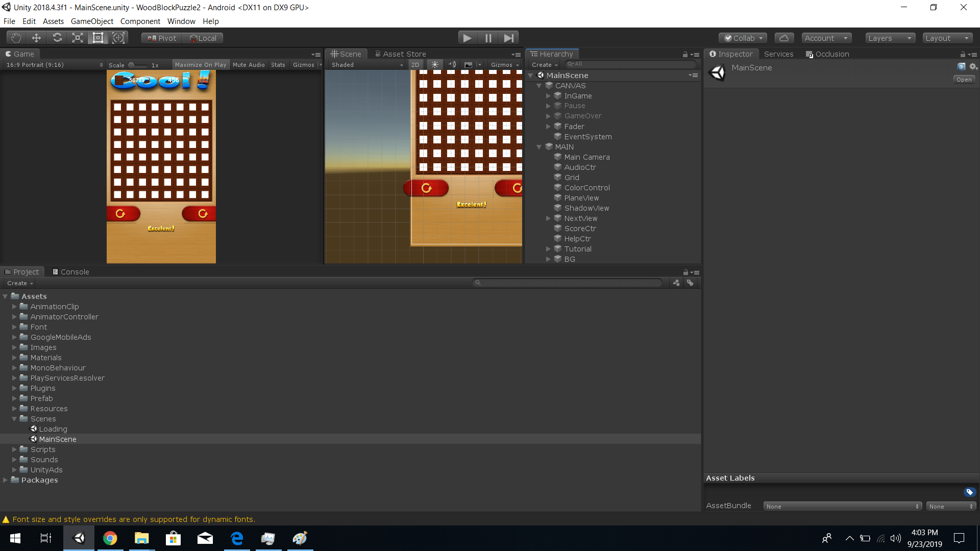Image resolution: width=980 pixels, height=551 pixels.
Task: Open Google Chrome from taskbar
Action: pos(110,538)
